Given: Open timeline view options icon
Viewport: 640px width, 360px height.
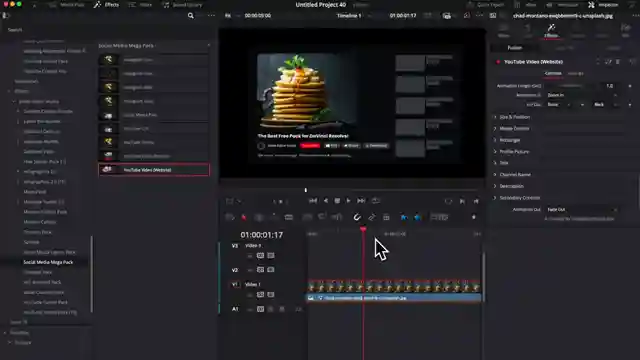Looking at the screenshot, I should pyautogui.click(x=230, y=217).
